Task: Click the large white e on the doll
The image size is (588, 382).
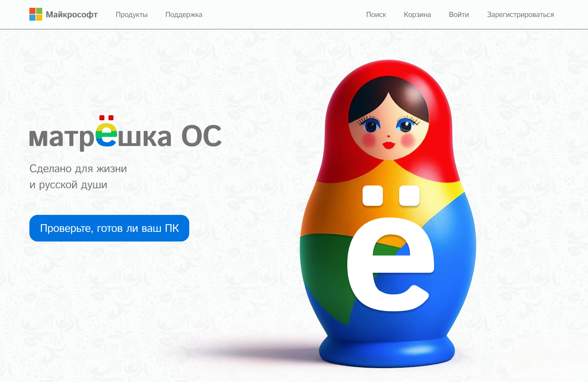Action: tap(390, 263)
